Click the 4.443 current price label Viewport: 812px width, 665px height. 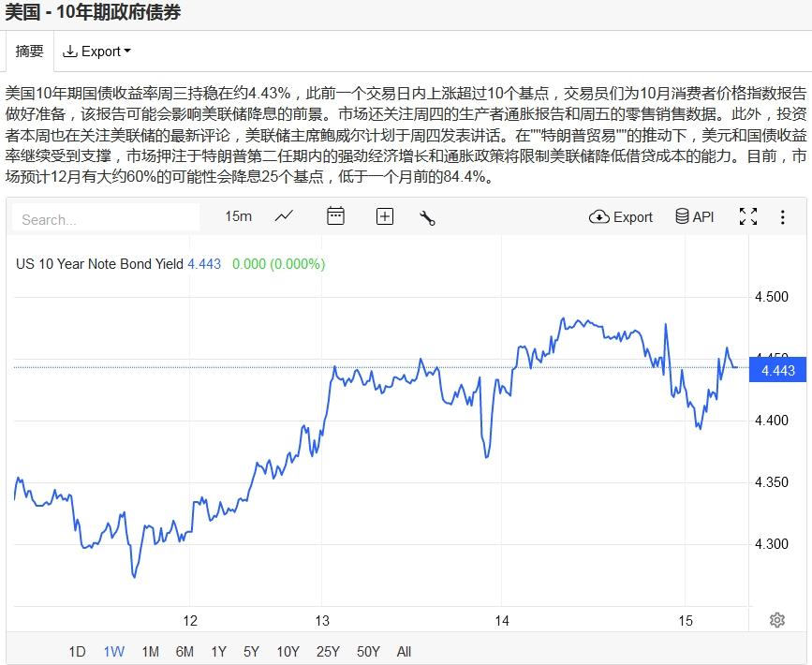(x=778, y=371)
